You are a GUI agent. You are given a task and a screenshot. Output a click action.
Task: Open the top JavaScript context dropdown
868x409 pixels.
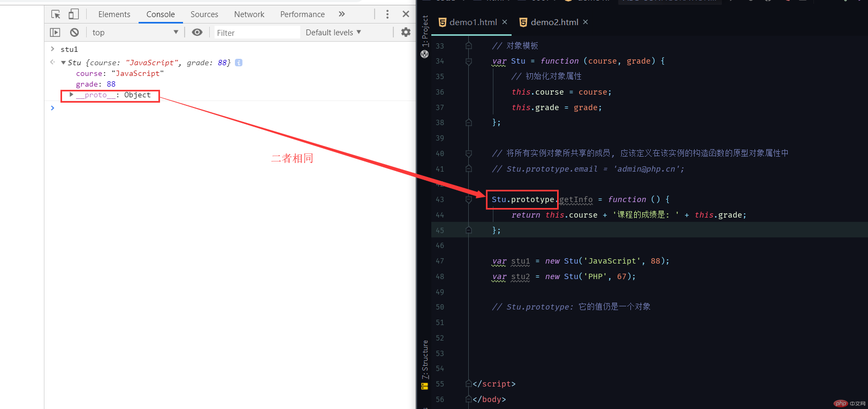coord(135,33)
